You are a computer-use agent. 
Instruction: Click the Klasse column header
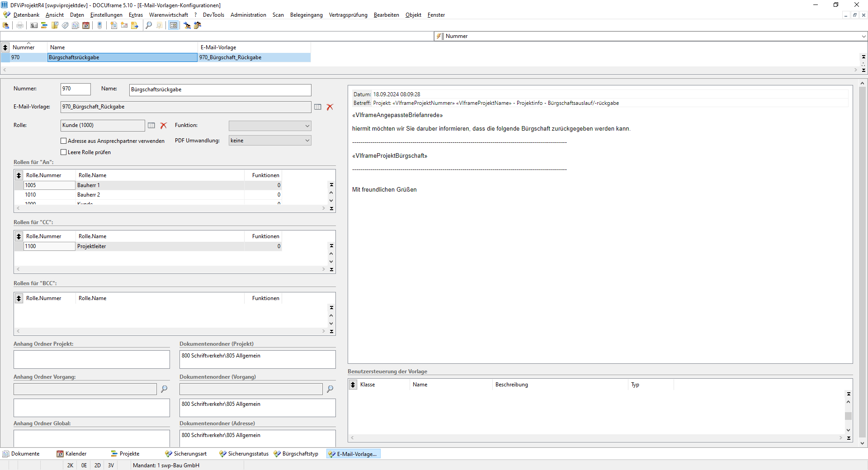click(x=383, y=385)
